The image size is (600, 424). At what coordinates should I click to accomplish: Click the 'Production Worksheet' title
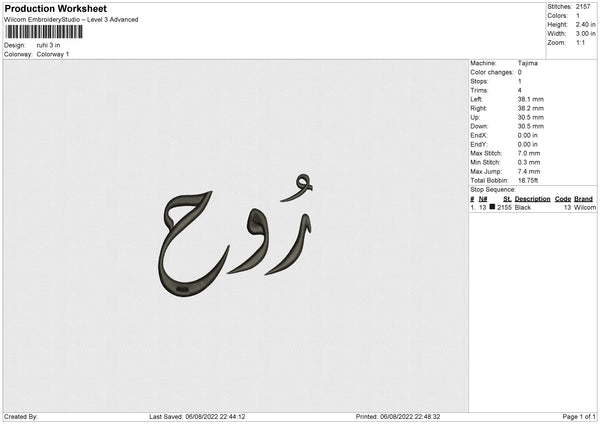55,8
